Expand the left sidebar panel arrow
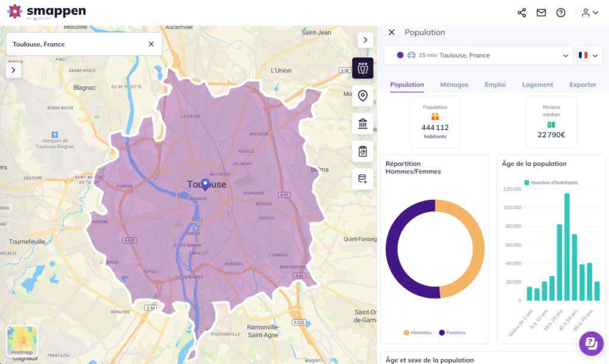This screenshot has height=364, width=609. pos(13,70)
